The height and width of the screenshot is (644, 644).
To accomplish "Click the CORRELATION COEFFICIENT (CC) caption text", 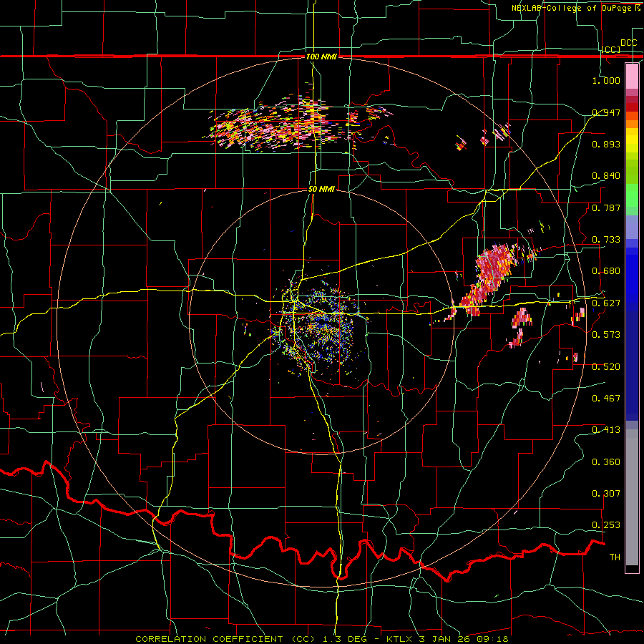I will (x=225, y=639).
